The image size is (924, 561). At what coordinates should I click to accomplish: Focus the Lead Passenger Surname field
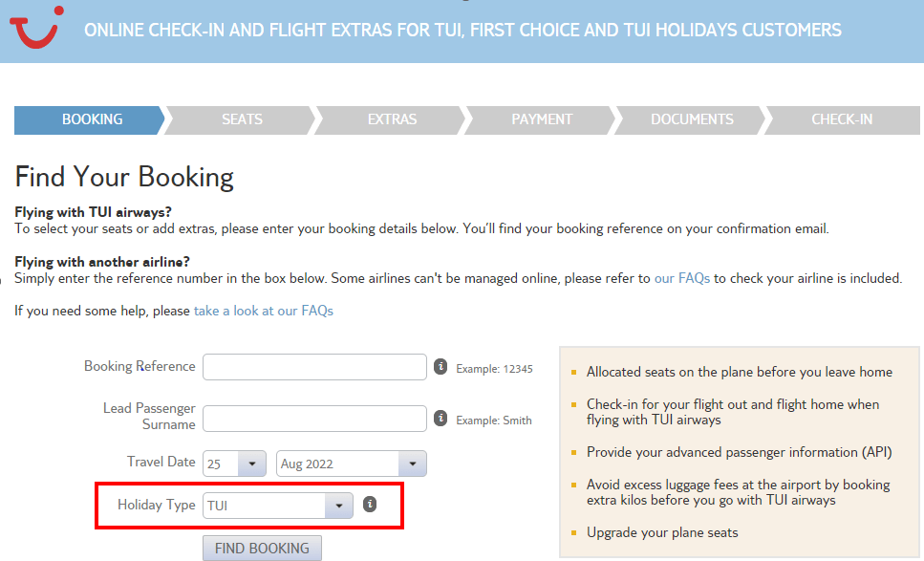tap(314, 419)
